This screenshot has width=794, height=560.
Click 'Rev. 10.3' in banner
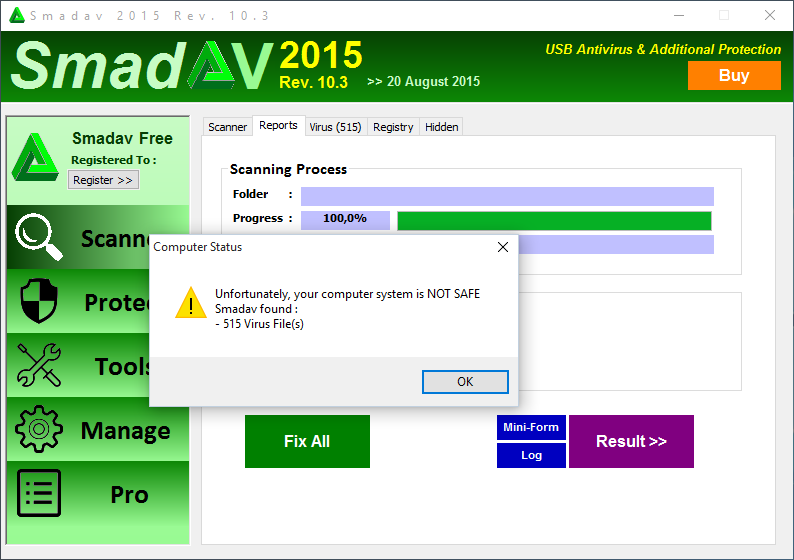tap(313, 82)
